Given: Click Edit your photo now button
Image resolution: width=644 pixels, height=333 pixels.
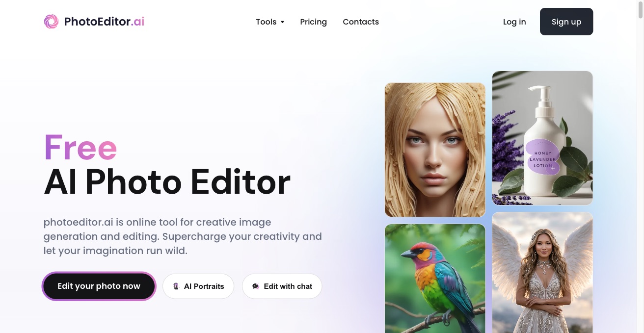Looking at the screenshot, I should (x=99, y=286).
